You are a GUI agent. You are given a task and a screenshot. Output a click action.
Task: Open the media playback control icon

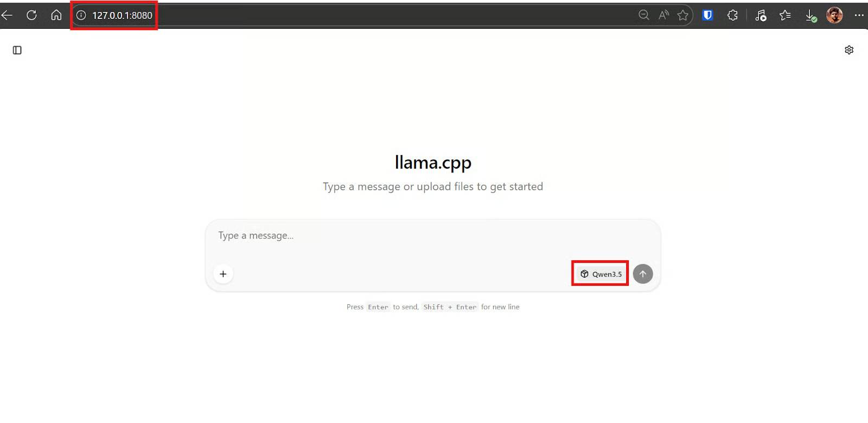click(x=761, y=15)
